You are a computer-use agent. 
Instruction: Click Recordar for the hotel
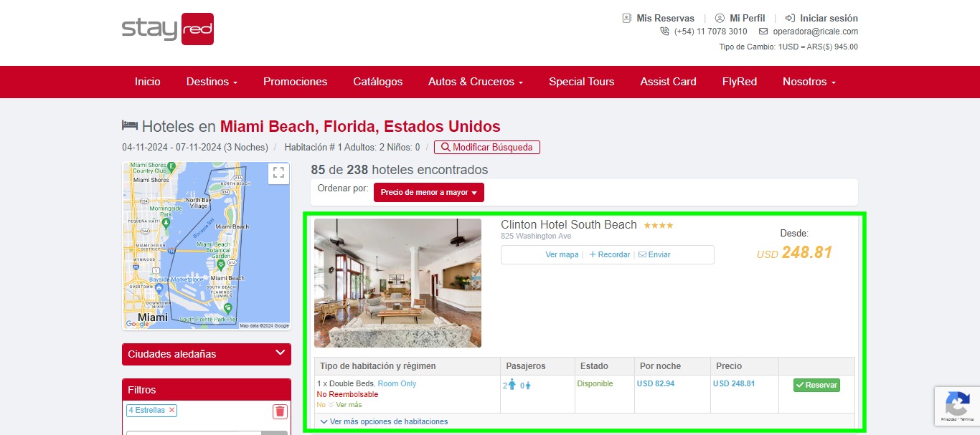609,254
